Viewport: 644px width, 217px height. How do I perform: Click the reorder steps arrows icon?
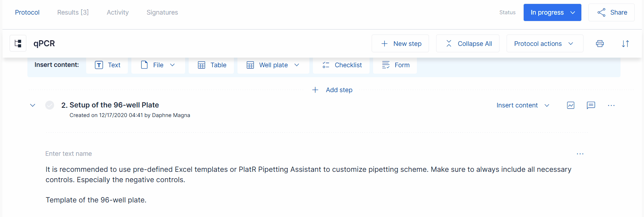point(625,43)
